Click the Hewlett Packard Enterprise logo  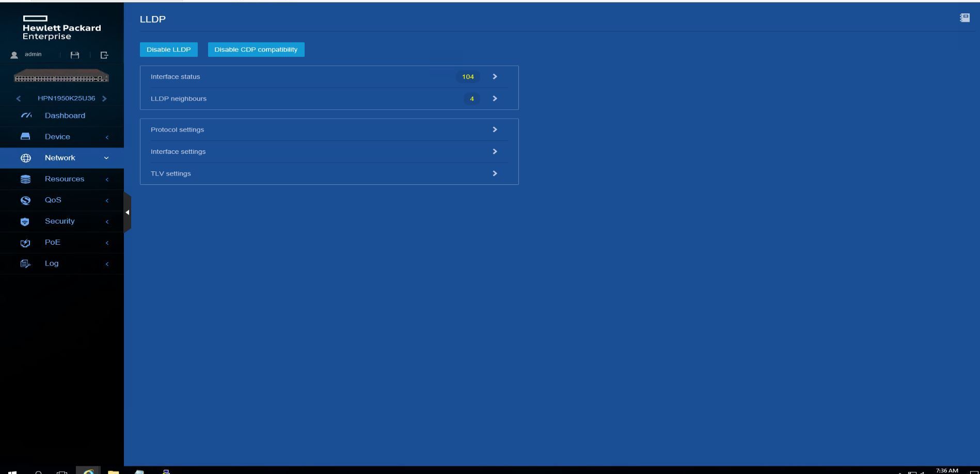(x=61, y=28)
